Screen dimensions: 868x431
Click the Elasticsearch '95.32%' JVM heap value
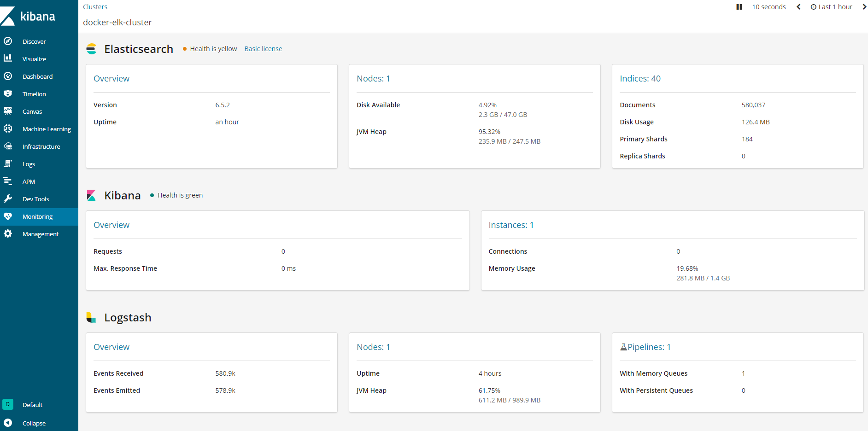[489, 132]
